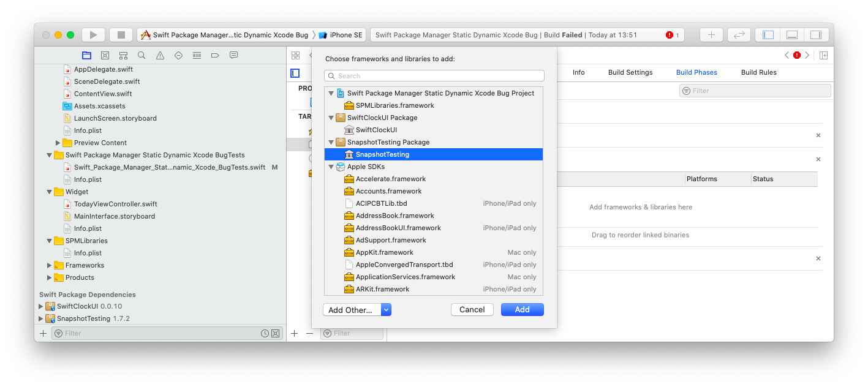
Task: Open MainInterface.storyboard in the navigator
Action: tap(115, 216)
